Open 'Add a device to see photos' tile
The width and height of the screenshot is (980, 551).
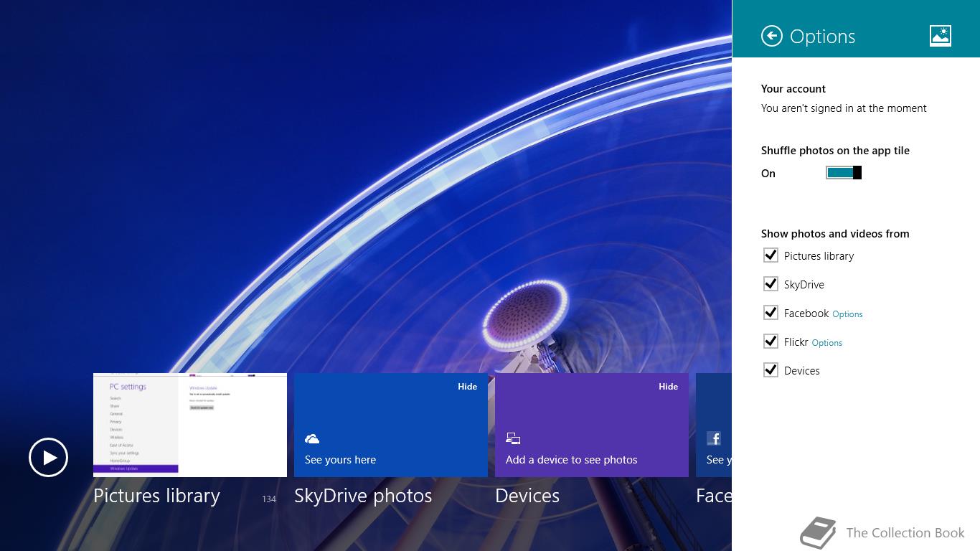point(592,425)
